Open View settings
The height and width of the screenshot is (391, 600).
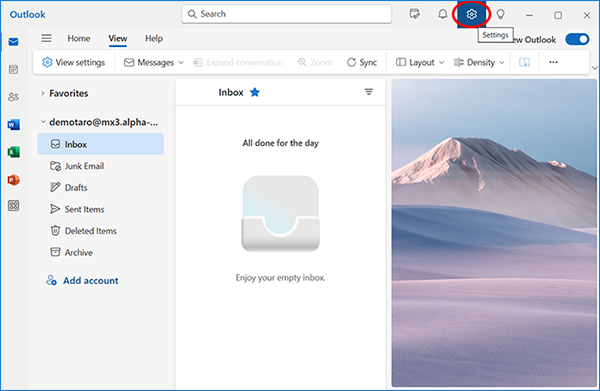point(73,62)
